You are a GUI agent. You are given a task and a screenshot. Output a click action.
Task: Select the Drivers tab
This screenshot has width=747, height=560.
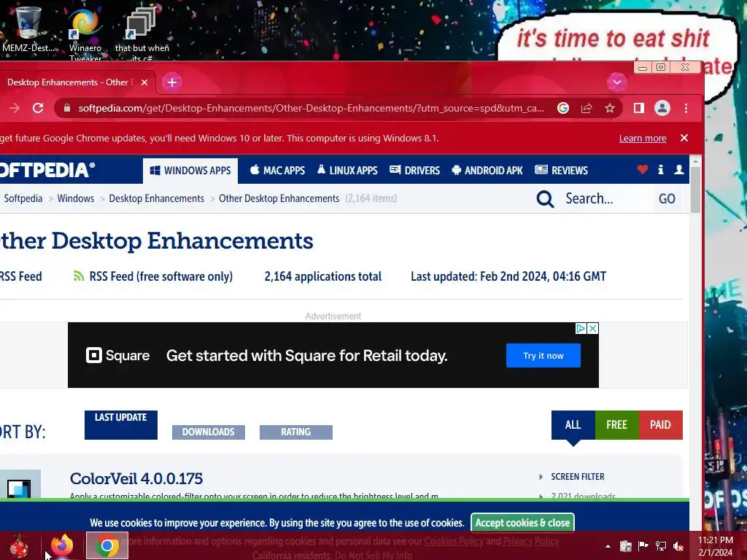415,171
